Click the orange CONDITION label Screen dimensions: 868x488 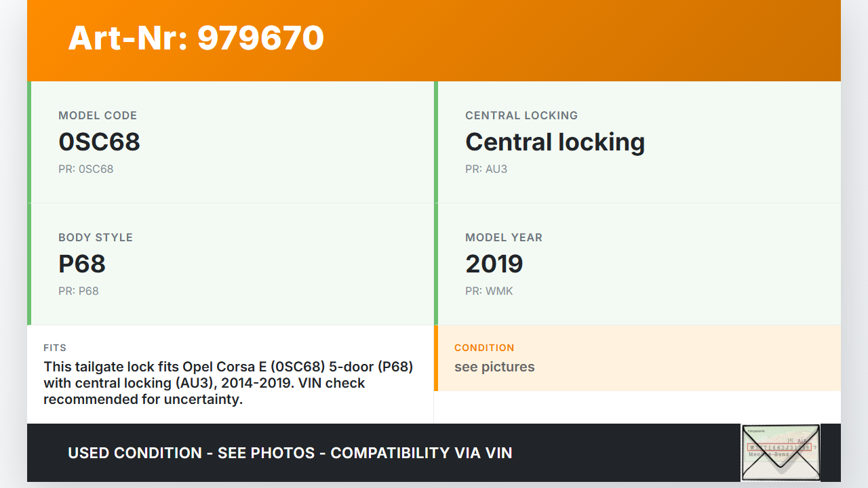[484, 348]
